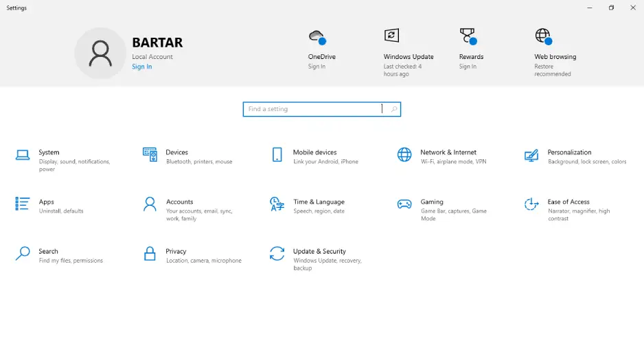Open the Gaming controller icon

(405, 204)
